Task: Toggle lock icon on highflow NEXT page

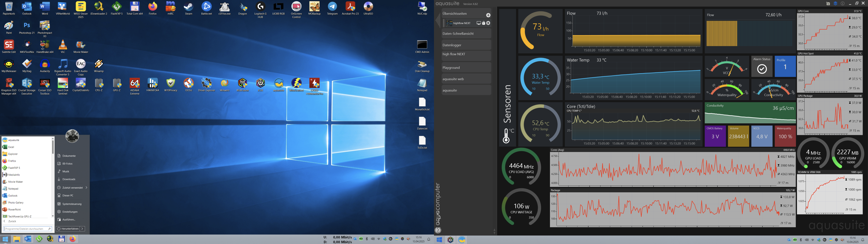Action: pos(484,23)
